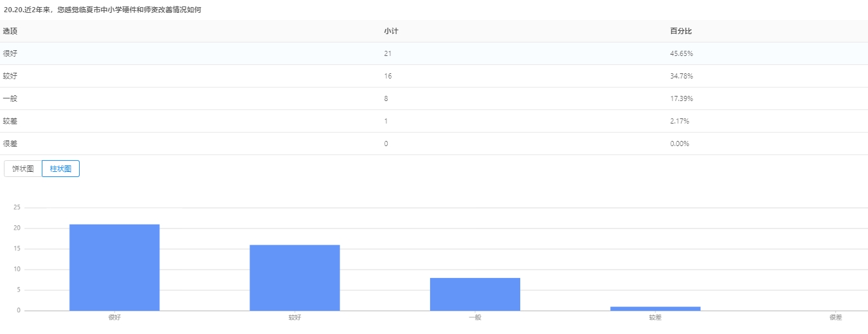Select the 很好 option cell in table
This screenshot has width=868, height=334.
pyautogui.click(x=10, y=53)
